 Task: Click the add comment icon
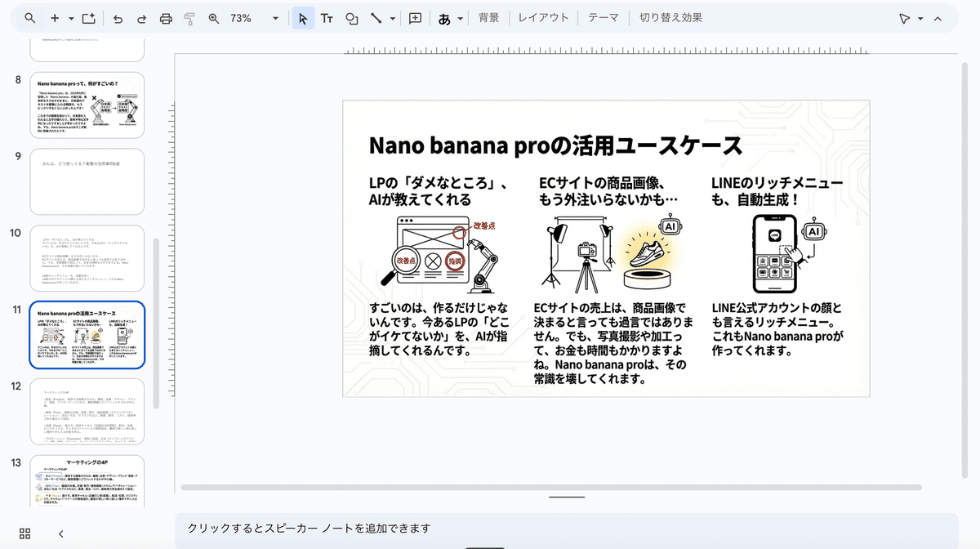click(x=415, y=18)
